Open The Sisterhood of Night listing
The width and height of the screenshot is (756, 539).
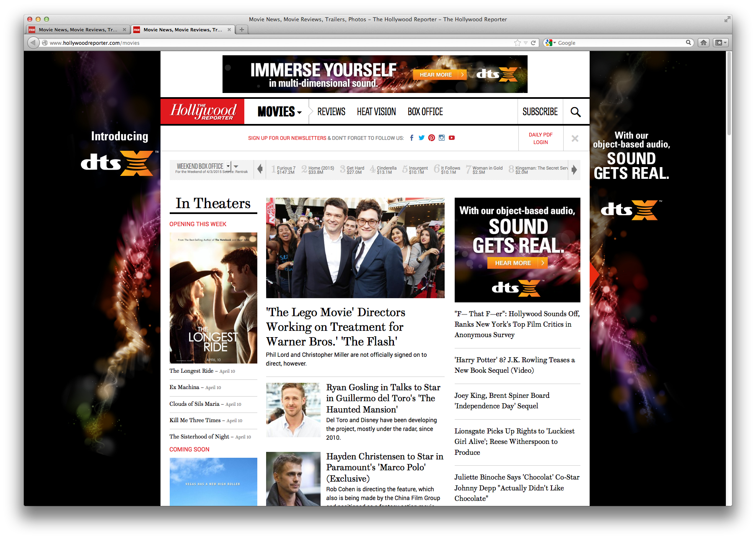coord(210,437)
